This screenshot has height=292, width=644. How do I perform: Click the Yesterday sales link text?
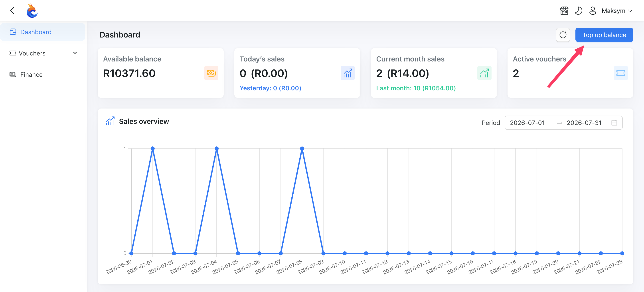[270, 88]
